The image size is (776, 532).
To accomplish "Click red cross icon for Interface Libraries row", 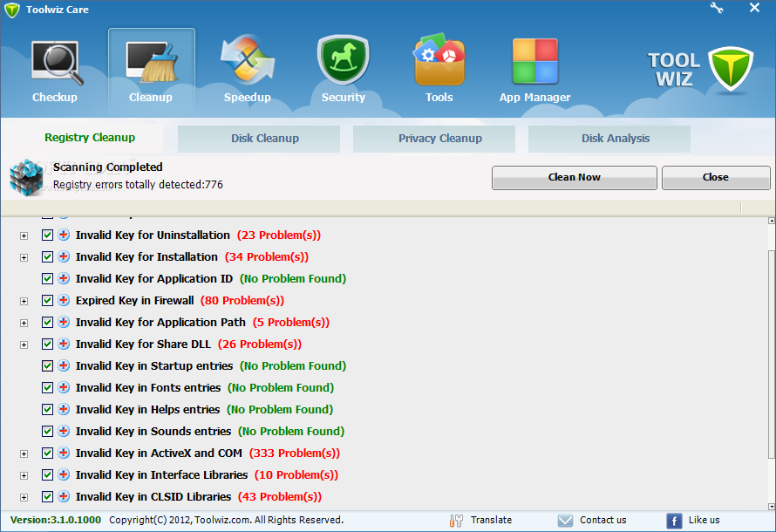I will (x=64, y=474).
